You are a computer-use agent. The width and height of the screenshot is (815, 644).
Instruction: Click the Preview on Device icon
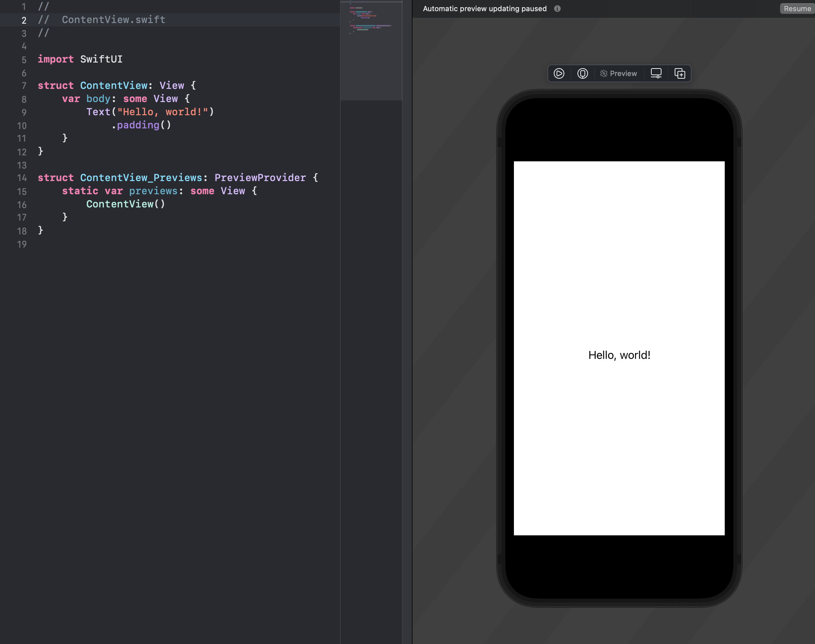point(582,73)
